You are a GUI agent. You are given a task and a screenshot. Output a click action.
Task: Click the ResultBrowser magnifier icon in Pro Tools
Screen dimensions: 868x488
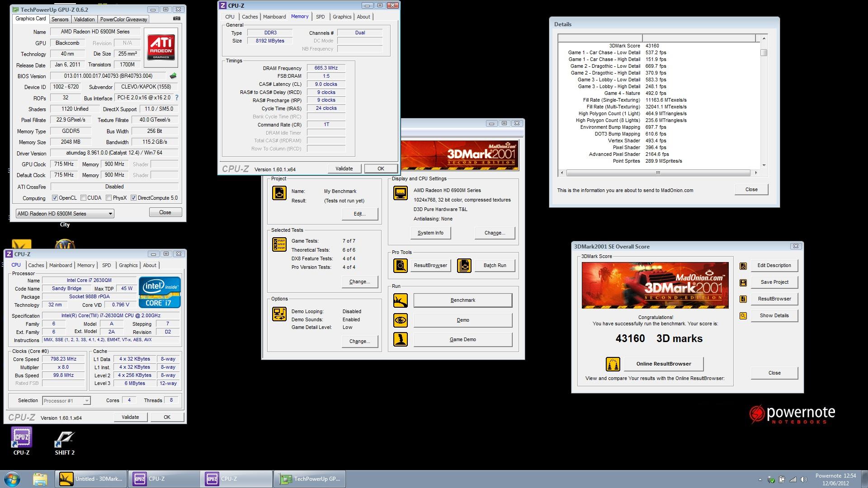(x=400, y=265)
